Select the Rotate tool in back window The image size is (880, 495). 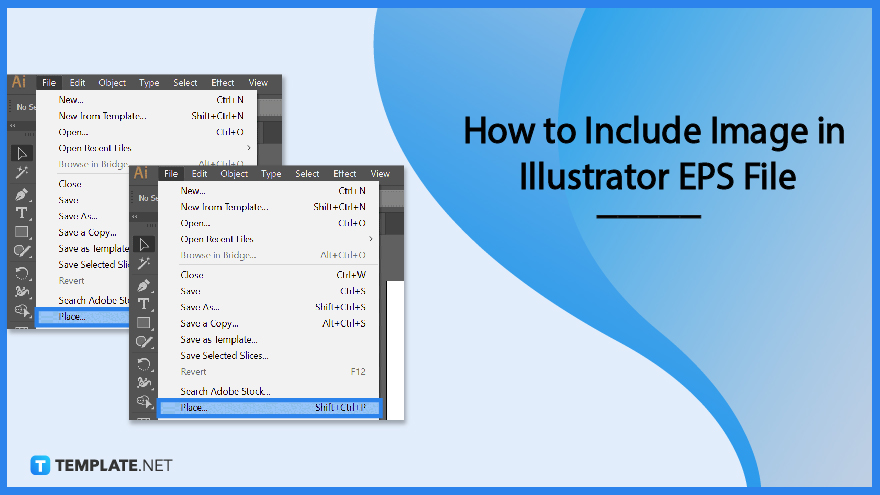coord(21,273)
